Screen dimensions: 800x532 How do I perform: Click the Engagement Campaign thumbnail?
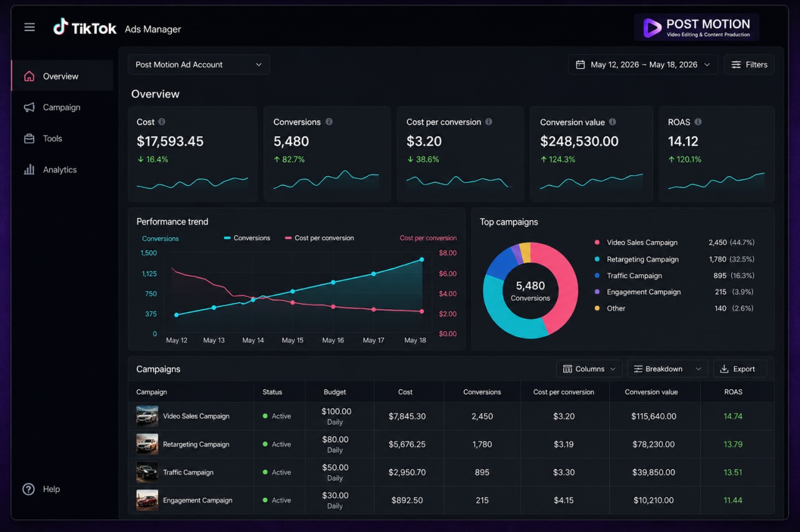point(147,500)
